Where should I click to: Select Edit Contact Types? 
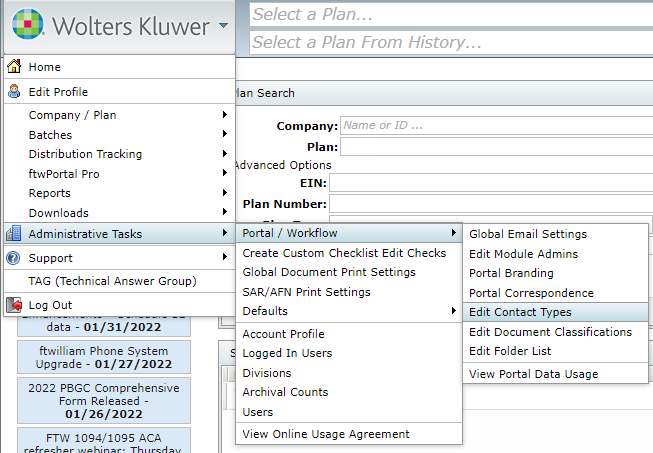(x=556, y=312)
